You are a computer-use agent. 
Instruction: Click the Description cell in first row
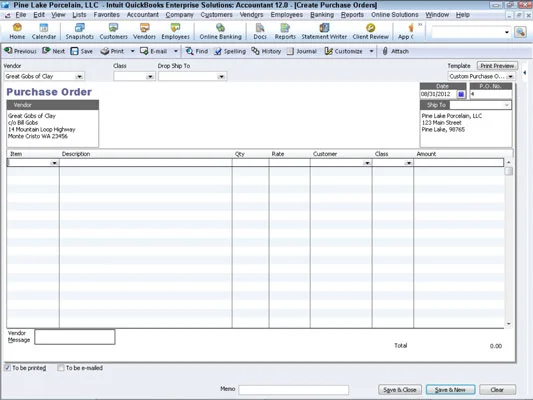click(146, 163)
